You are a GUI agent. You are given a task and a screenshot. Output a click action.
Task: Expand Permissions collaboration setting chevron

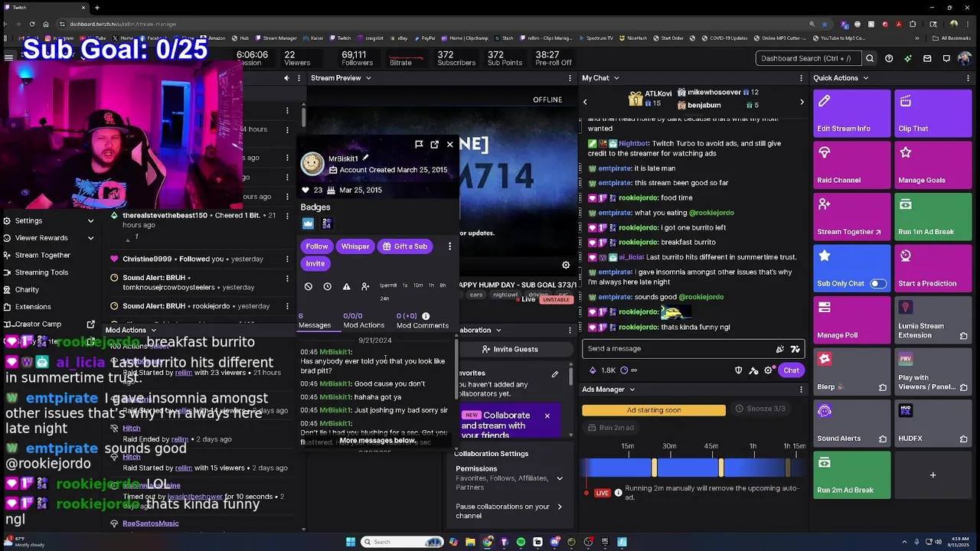point(560,478)
